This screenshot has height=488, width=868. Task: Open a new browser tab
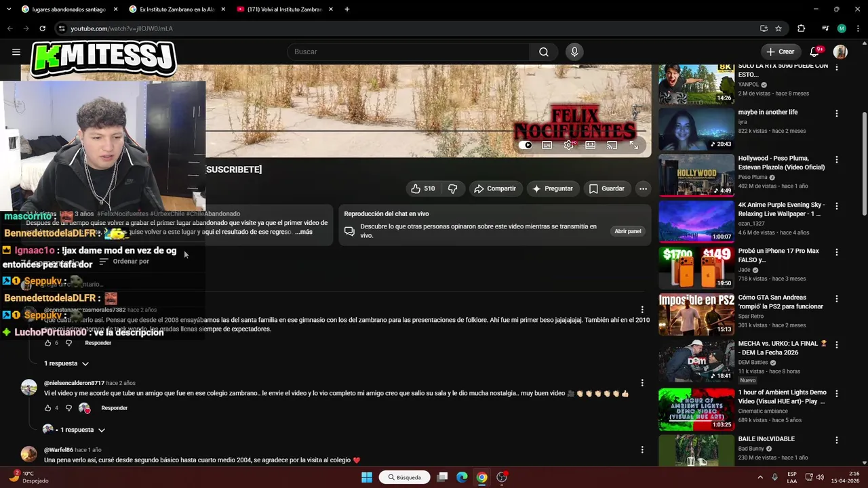(347, 9)
